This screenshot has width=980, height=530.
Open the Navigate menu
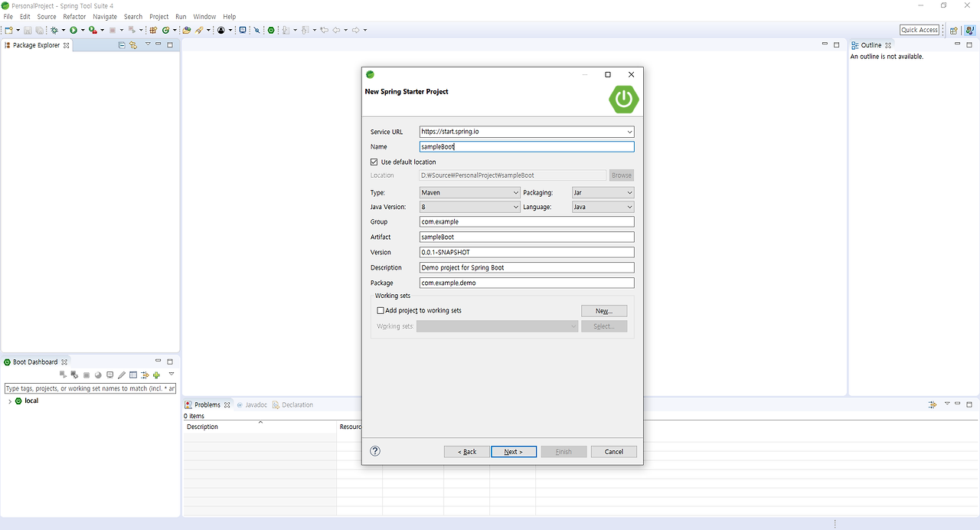[x=105, y=16]
